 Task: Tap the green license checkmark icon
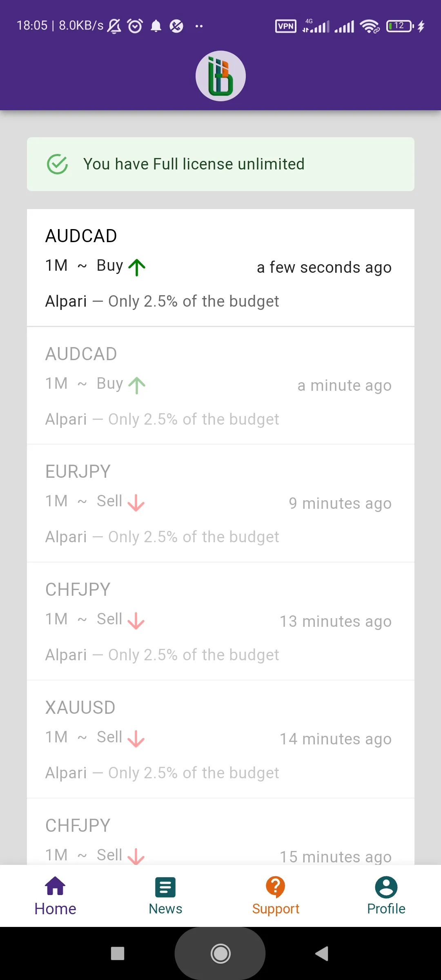point(58,164)
